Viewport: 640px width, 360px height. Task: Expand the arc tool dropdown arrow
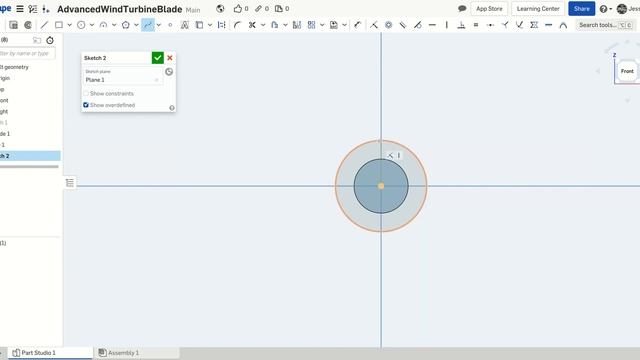pyautogui.click(x=114, y=25)
